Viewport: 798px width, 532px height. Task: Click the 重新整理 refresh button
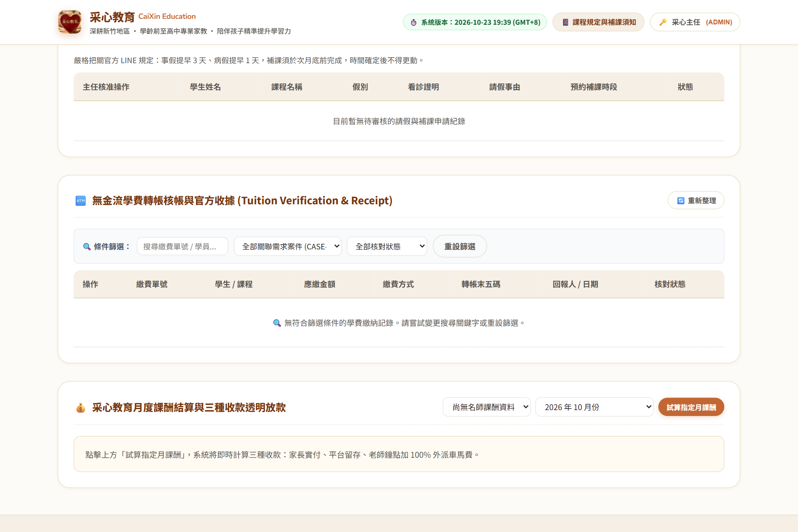(x=696, y=201)
